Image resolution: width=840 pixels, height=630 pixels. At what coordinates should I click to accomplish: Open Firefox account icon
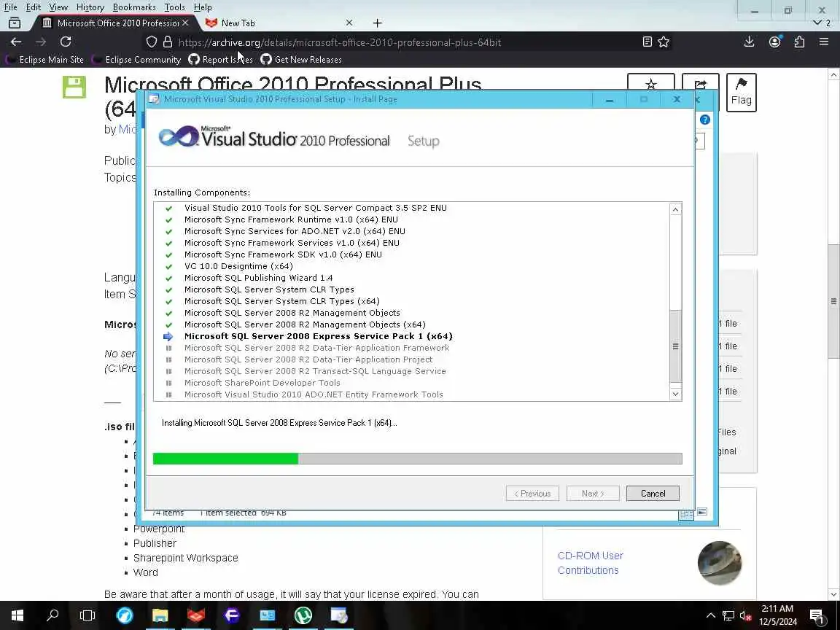click(774, 42)
